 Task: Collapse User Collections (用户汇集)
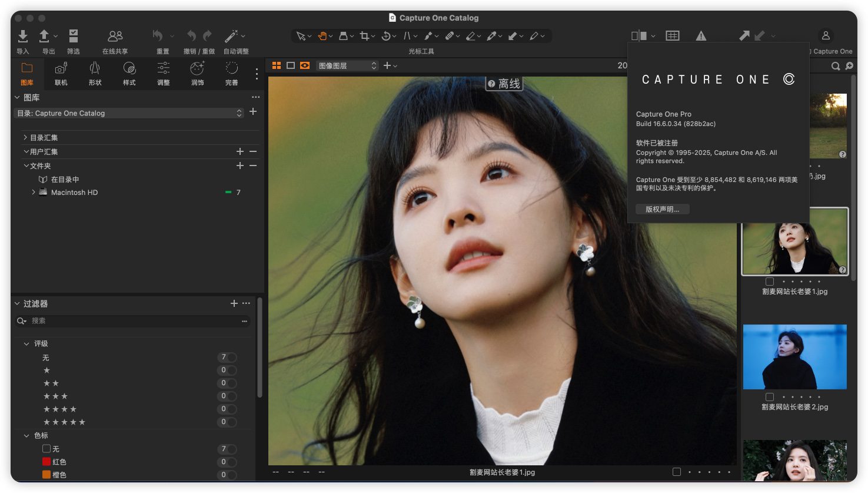pyautogui.click(x=26, y=151)
